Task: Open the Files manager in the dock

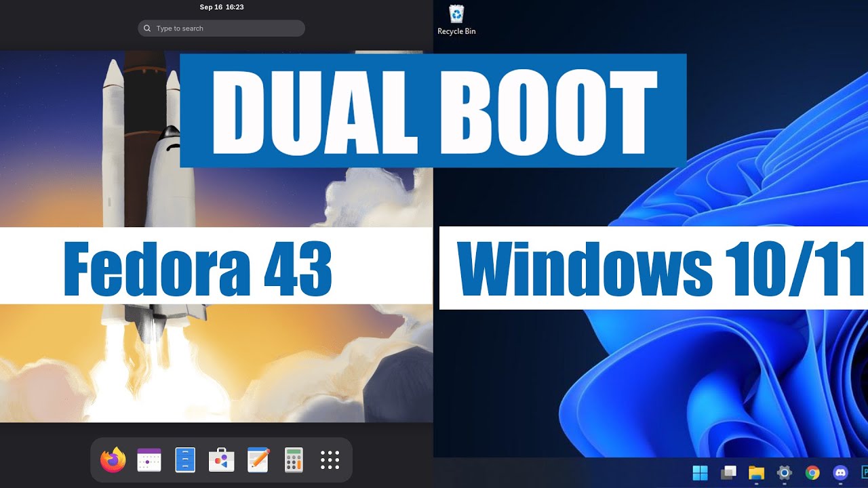Action: point(185,460)
